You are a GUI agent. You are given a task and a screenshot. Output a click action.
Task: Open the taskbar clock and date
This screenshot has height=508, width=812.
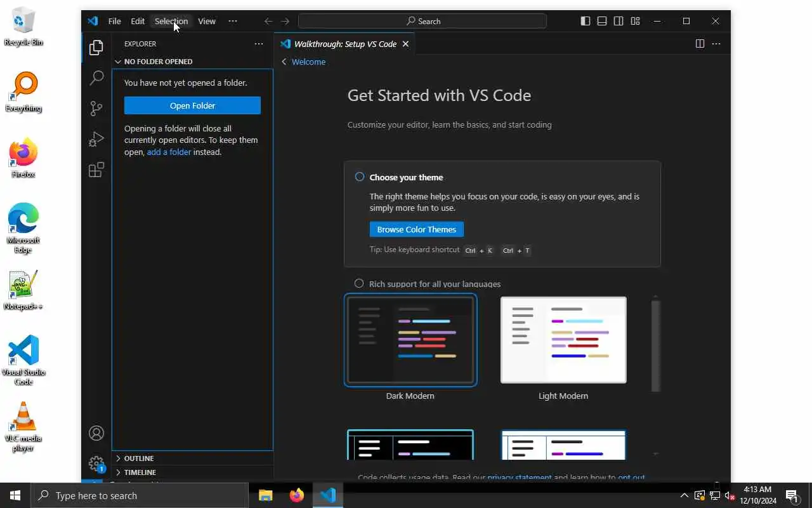(x=757, y=495)
